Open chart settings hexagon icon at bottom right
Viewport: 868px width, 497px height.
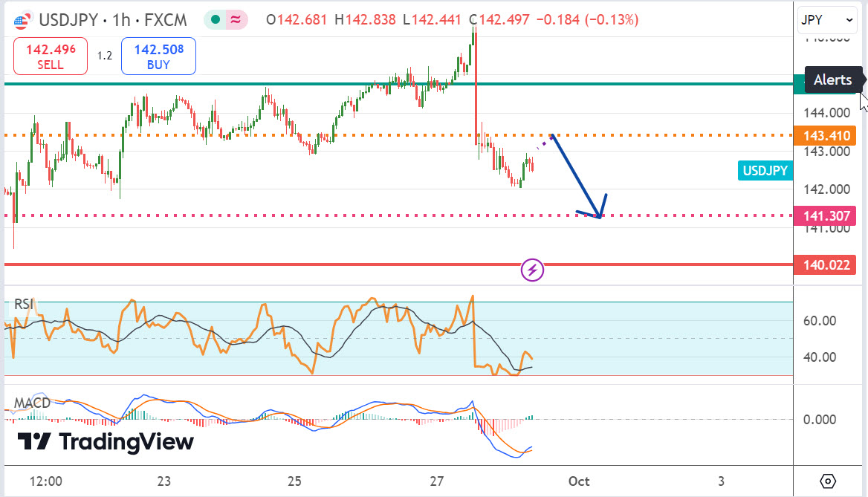click(x=829, y=481)
